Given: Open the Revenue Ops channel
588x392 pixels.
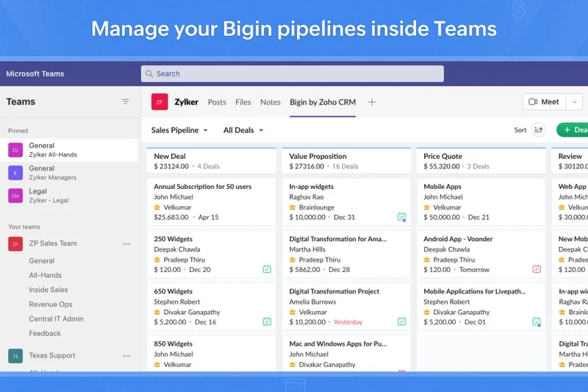Looking at the screenshot, I should pyautogui.click(x=51, y=304).
